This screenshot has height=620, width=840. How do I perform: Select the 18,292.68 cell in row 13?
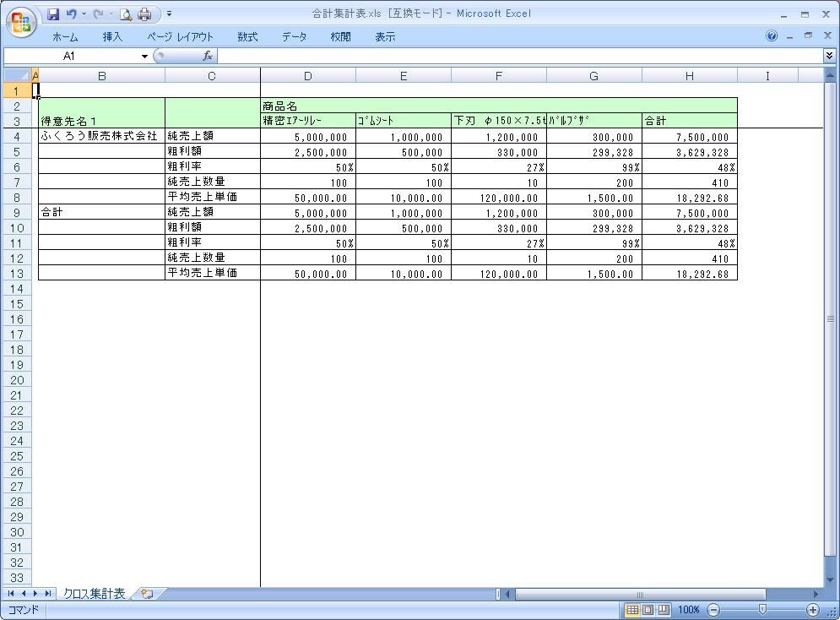pyautogui.click(x=690, y=274)
